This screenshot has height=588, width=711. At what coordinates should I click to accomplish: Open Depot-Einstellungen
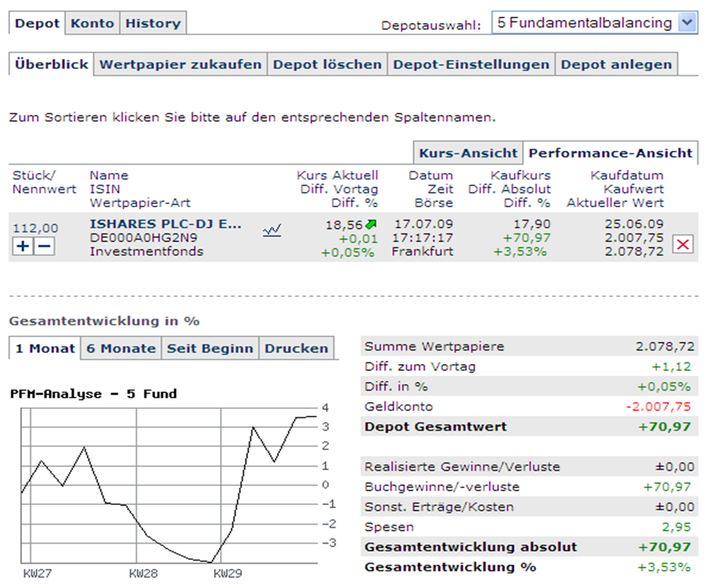tap(471, 65)
